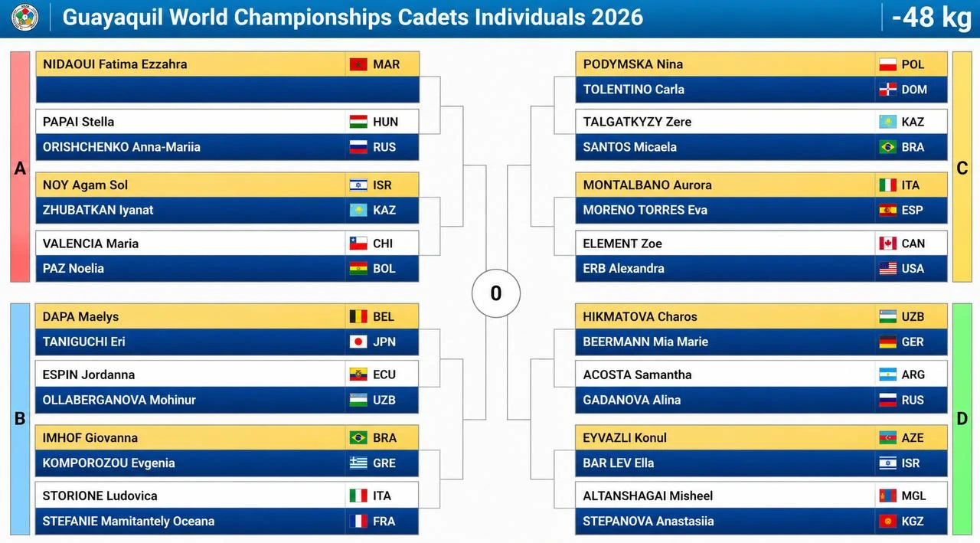Click Azerbaijan flag beside EYVAZLI Konul
Image resolution: width=980 pixels, height=543 pixels.
888,438
